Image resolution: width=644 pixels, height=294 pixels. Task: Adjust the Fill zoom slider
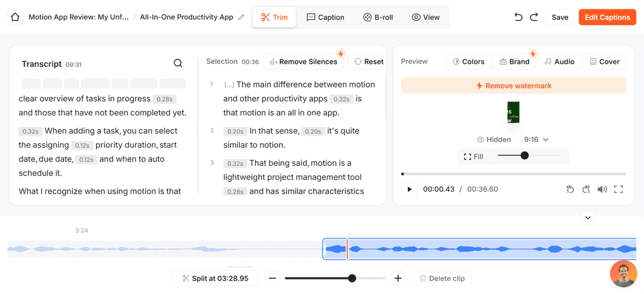529,156
